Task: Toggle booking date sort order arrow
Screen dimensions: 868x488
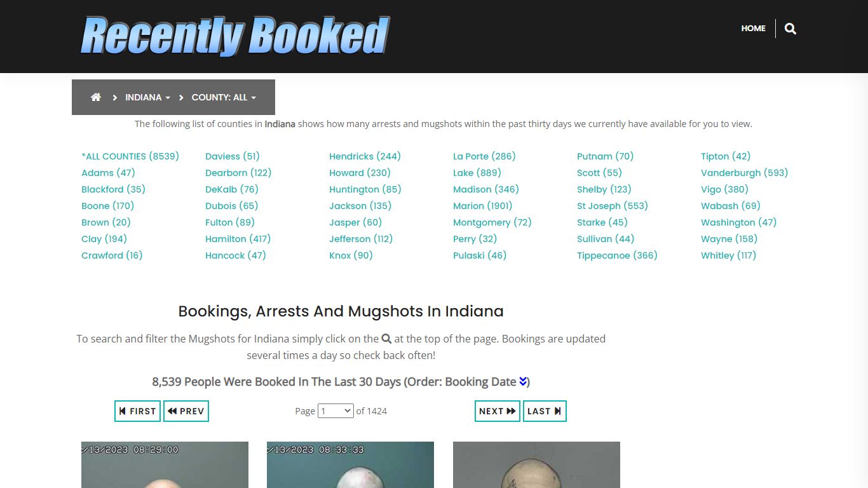Action: pos(523,381)
